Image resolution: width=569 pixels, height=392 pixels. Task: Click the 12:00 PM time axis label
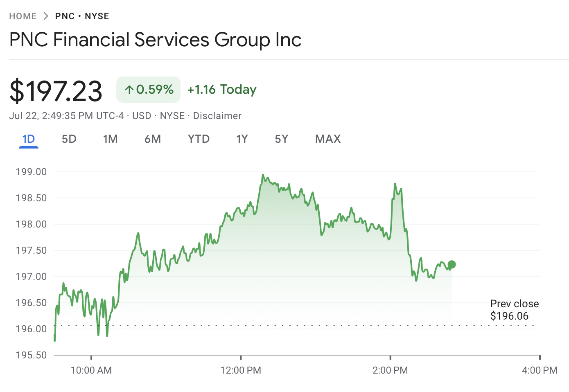tap(241, 370)
